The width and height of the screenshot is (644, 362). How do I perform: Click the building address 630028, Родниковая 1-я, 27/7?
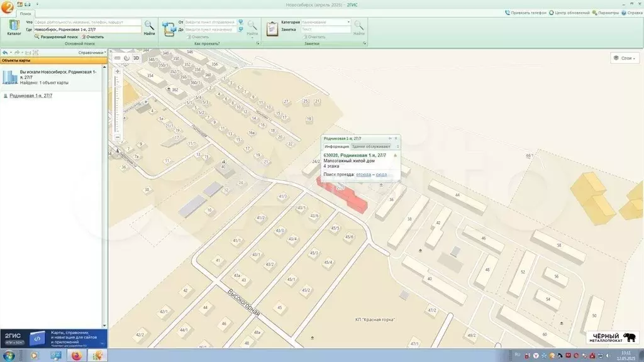click(355, 156)
